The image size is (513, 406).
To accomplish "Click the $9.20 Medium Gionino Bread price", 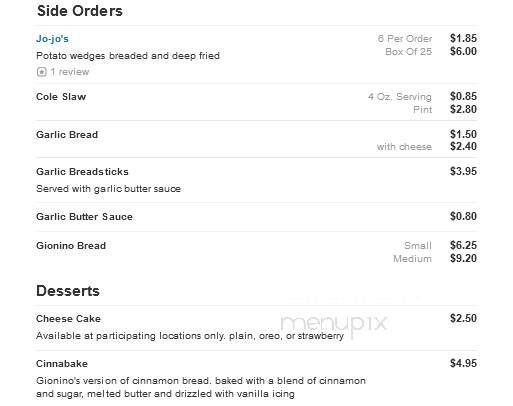I will [463, 258].
